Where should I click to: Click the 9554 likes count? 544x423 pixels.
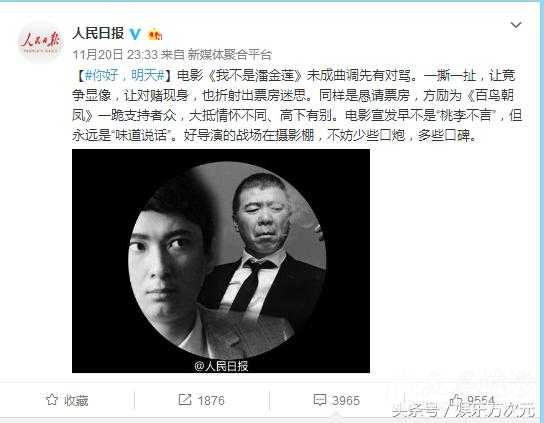coord(481,400)
